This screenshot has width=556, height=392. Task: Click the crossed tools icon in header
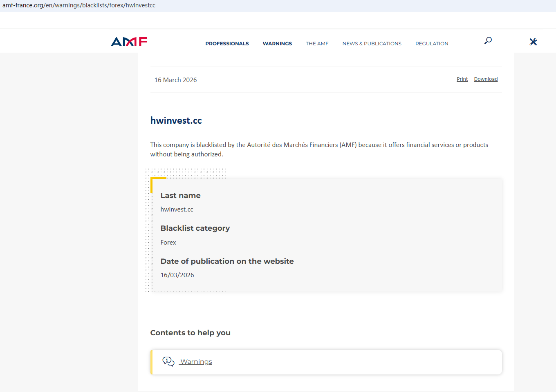coord(533,42)
